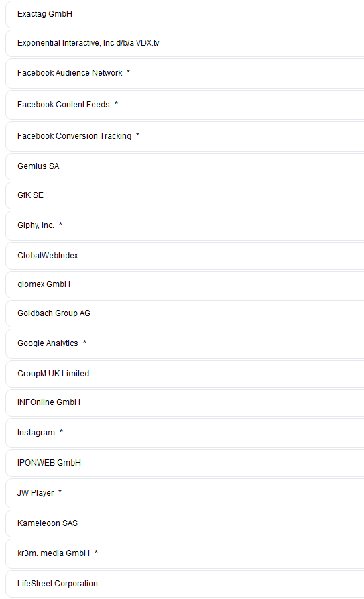The image size is (364, 599).
Task: Open the GfK SE entry
Action: (x=185, y=195)
